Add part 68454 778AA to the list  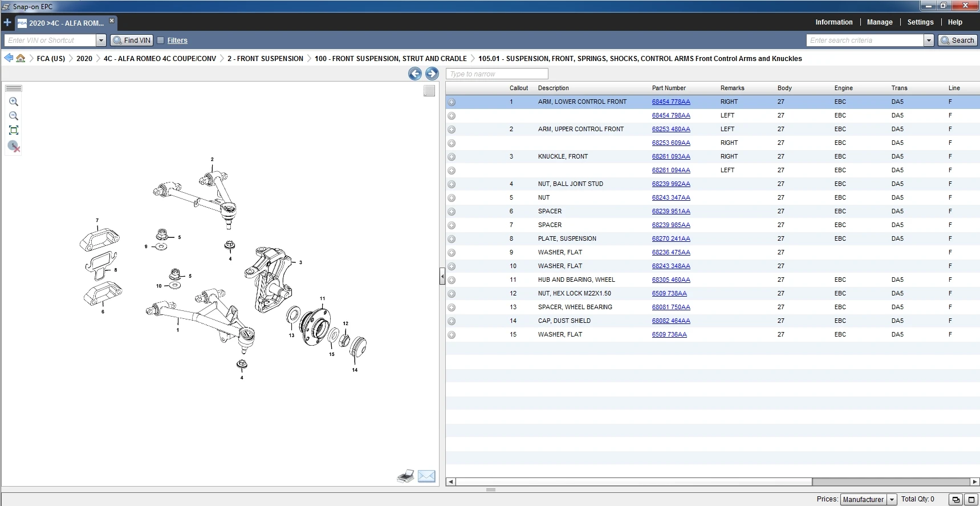point(452,102)
